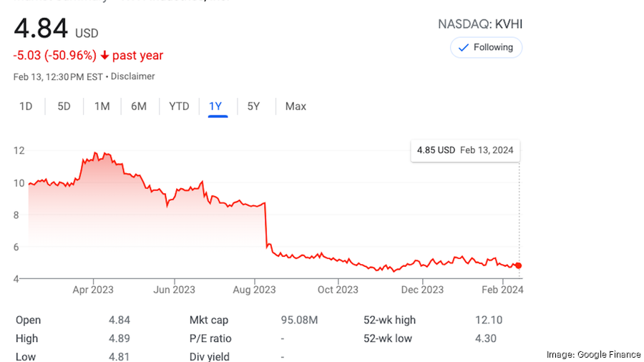This screenshot has height=362, width=644.
Task: Click the Apr 2023 axis label
Action: click(x=93, y=290)
